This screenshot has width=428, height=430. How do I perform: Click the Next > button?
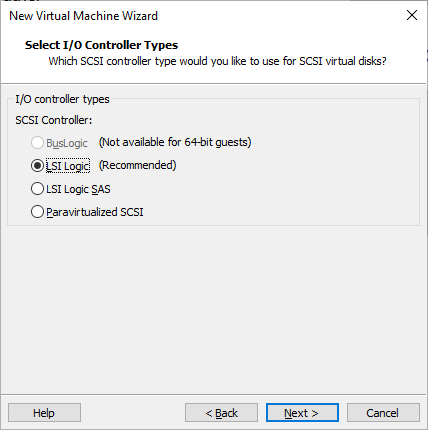pyautogui.click(x=302, y=413)
